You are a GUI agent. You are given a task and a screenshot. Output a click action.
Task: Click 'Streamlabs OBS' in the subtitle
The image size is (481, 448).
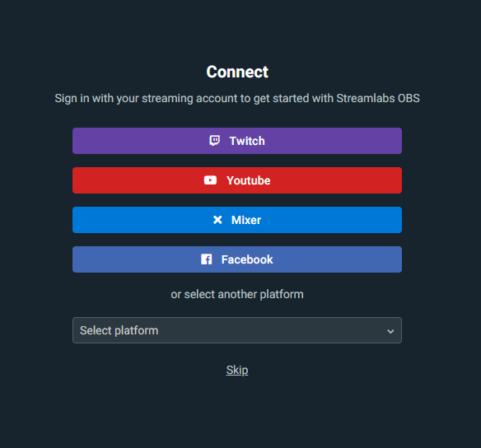click(x=378, y=99)
